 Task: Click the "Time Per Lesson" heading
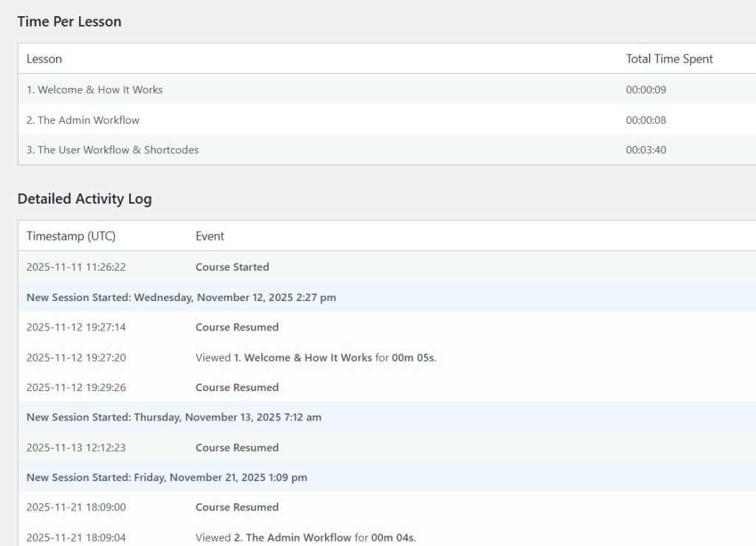(69, 21)
